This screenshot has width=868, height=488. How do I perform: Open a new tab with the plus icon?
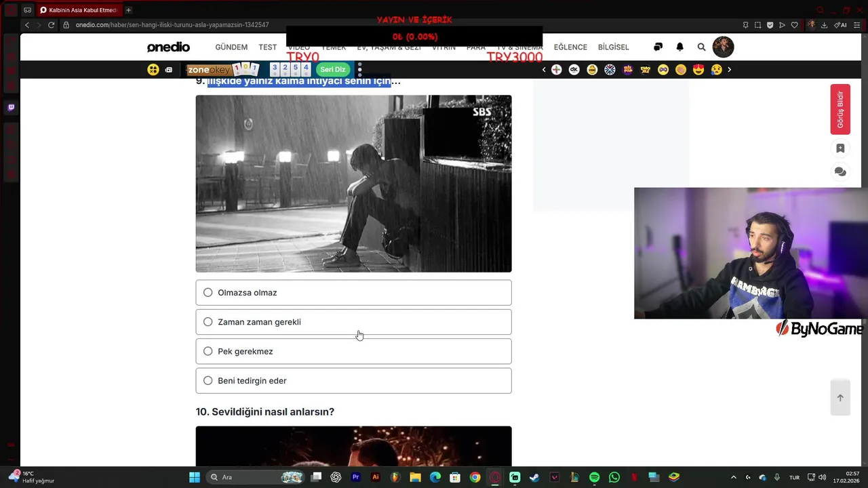pos(128,10)
